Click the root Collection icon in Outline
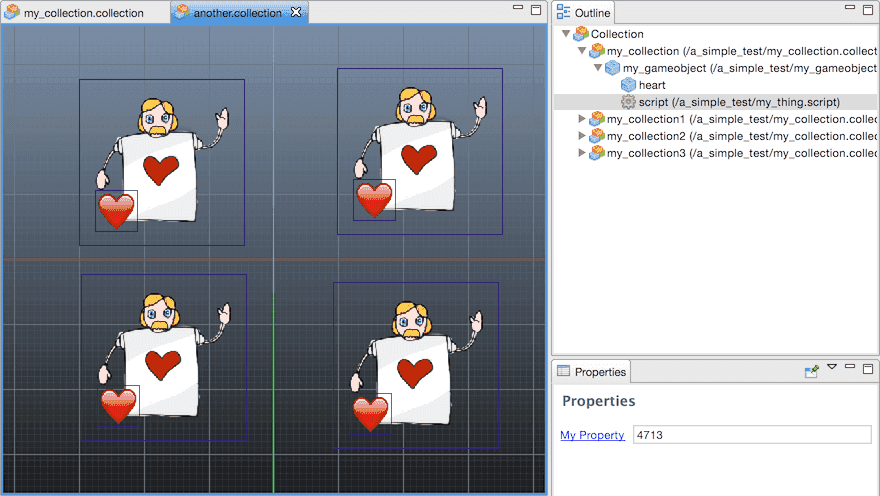880x496 pixels. pos(580,34)
